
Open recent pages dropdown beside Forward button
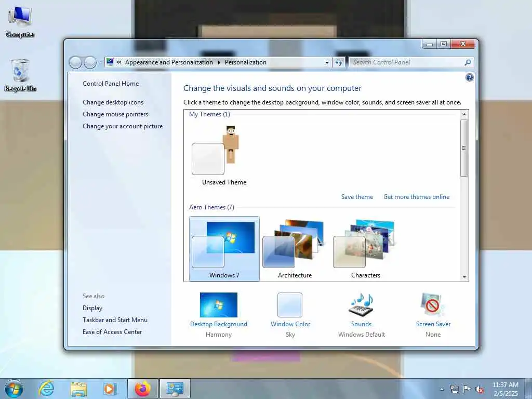pyautogui.click(x=100, y=62)
